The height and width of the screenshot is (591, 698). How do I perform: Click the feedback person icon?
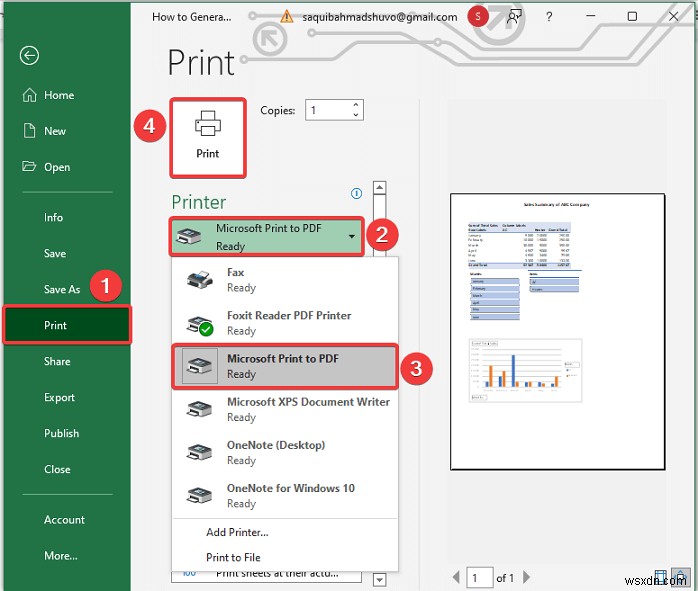(514, 17)
